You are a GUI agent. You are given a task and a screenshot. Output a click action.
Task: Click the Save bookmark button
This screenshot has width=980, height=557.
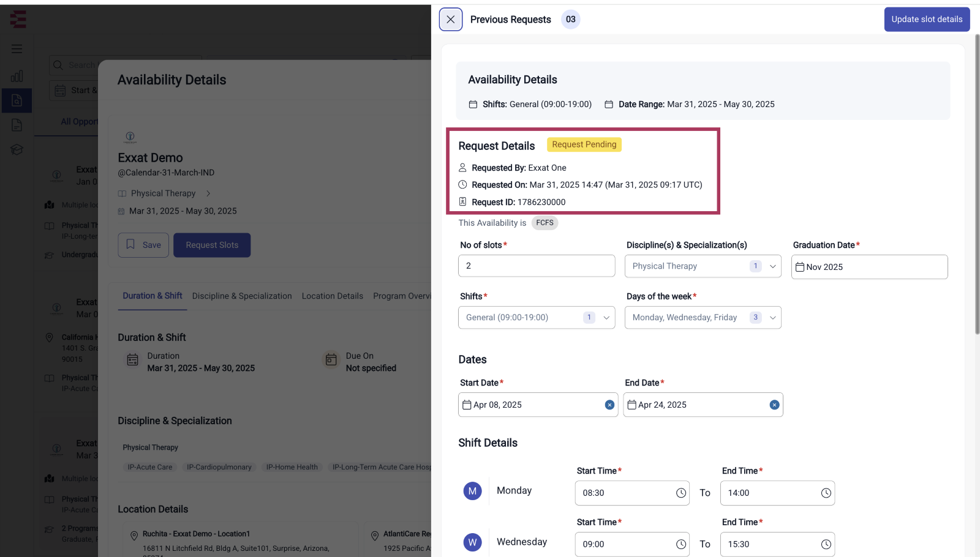tap(143, 245)
